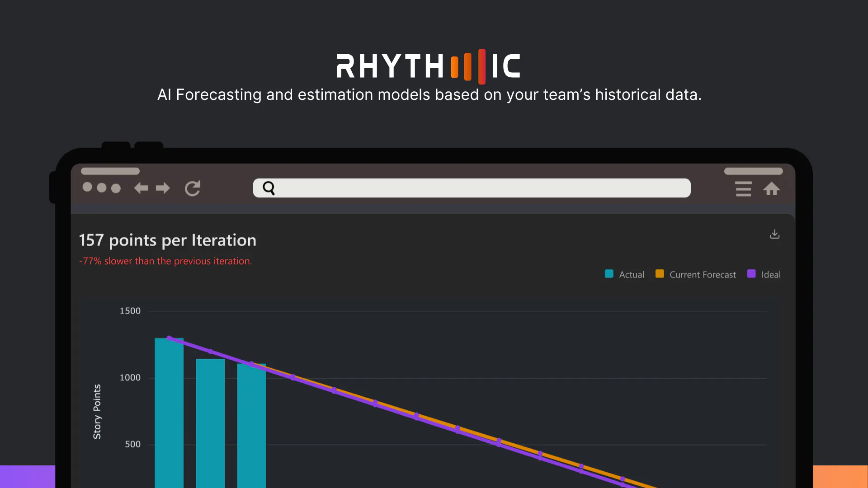Select the first teal Actual bar
This screenshot has width=868, height=488.
tap(169, 413)
